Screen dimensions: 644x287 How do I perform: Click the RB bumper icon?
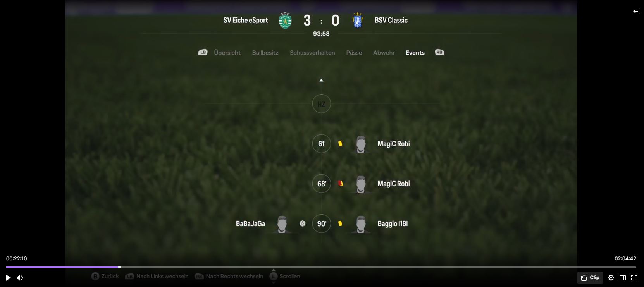coord(439,52)
